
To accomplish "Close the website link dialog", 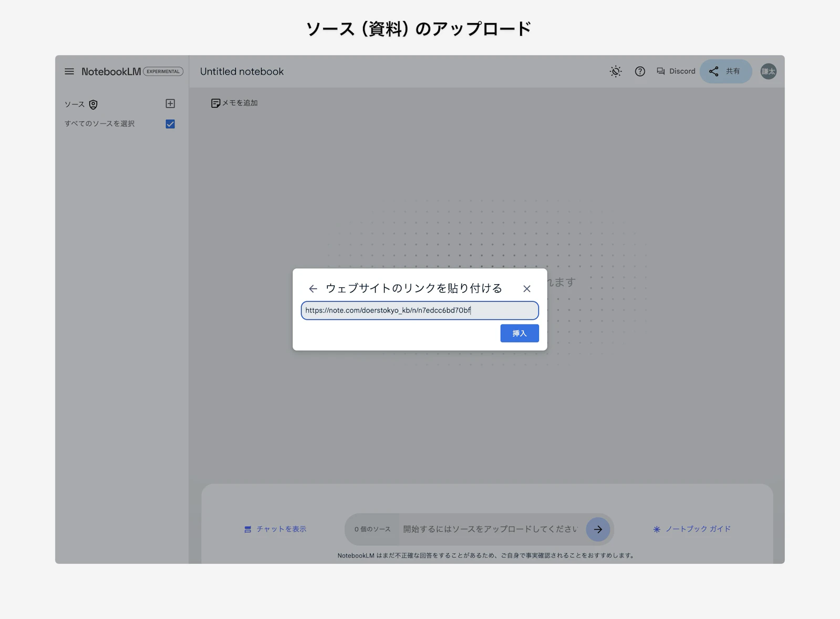I will (527, 288).
